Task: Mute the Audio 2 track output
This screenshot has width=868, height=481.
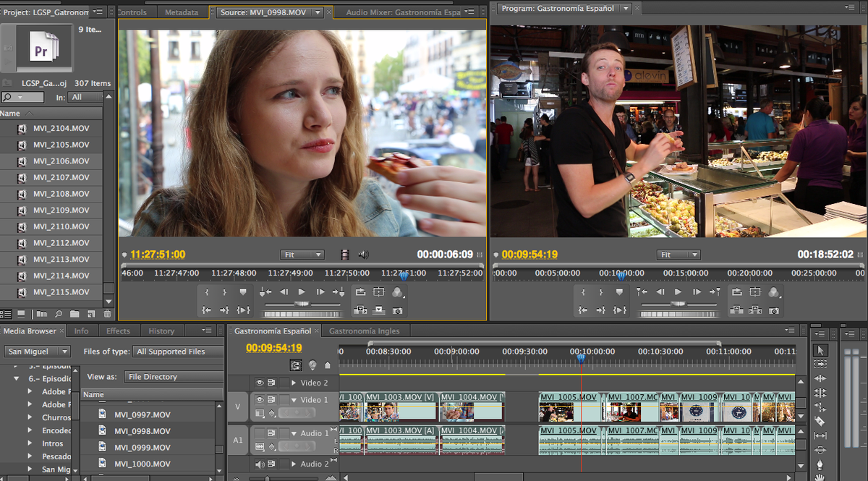Action: (x=259, y=464)
